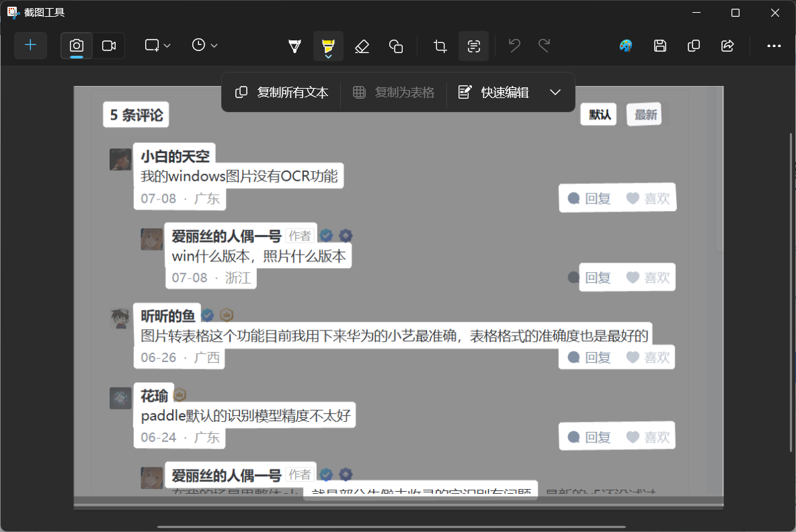The height and width of the screenshot is (532, 796).
Task: Click 喜欢 on the 小白的天空 comment
Action: pos(648,198)
